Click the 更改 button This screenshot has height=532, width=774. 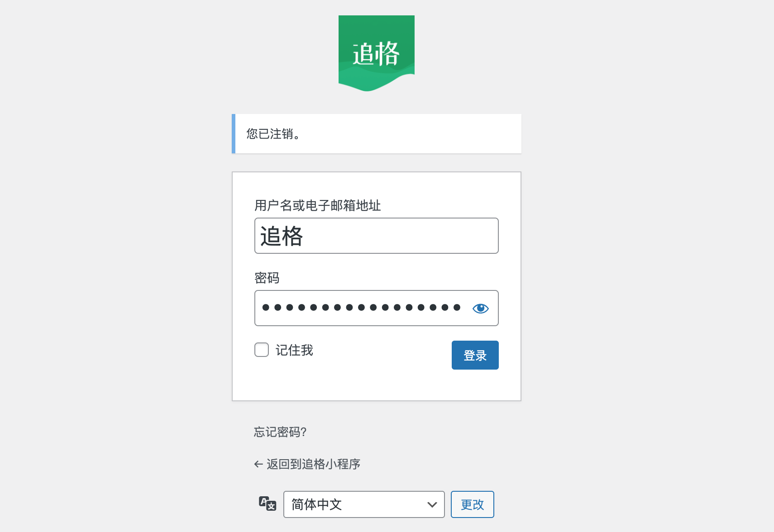click(473, 504)
